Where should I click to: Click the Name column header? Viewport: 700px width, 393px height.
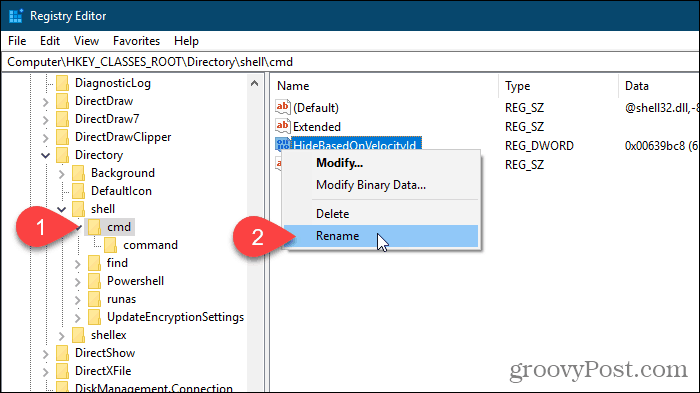pyautogui.click(x=384, y=86)
